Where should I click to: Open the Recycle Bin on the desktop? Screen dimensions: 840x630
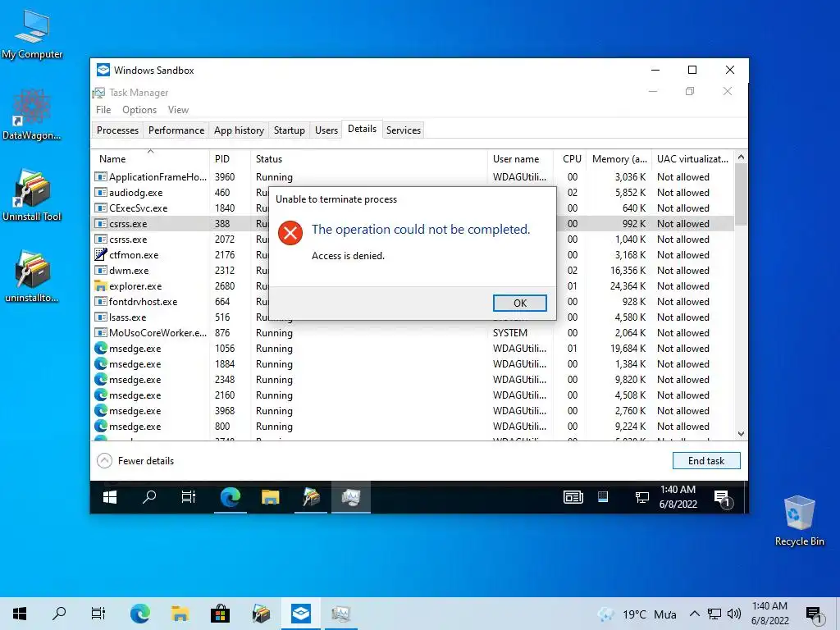[x=799, y=521]
